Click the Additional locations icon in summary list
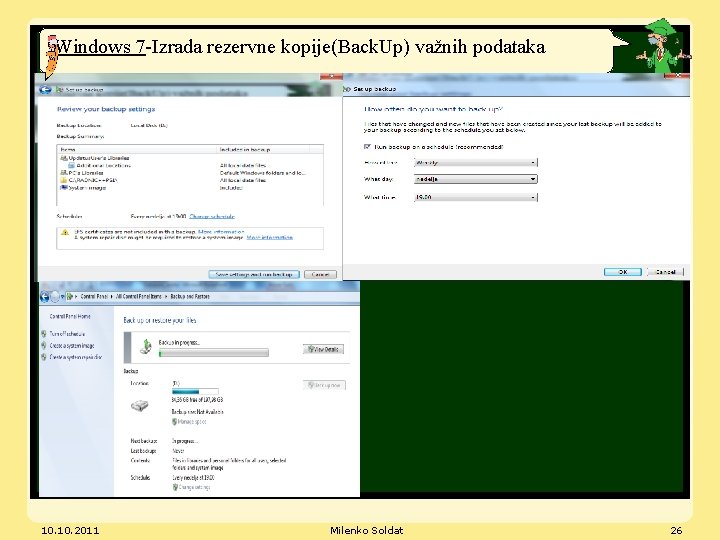This screenshot has height=540, width=720. click(72, 165)
